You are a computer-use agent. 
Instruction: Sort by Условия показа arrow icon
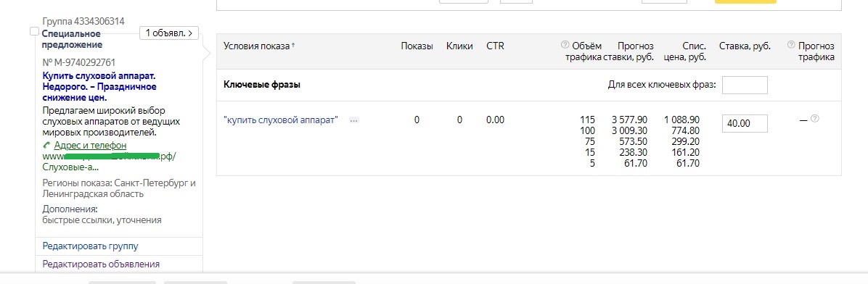(292, 46)
